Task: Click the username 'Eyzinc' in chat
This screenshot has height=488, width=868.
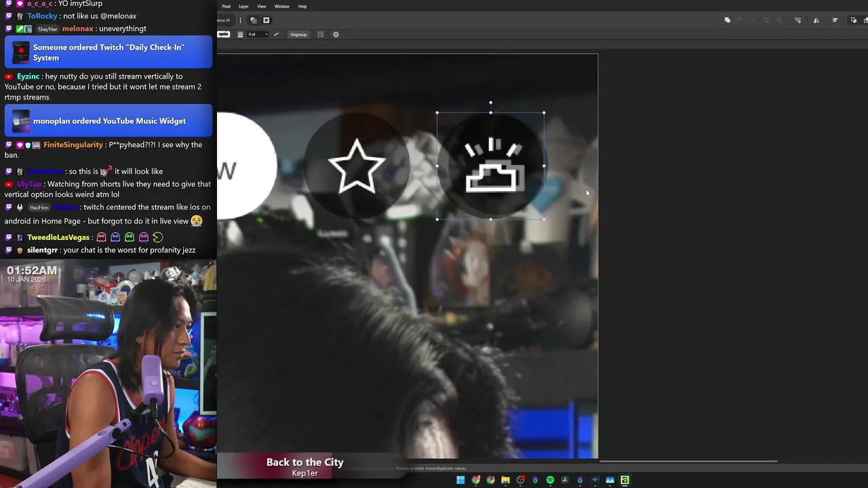Action: 28,77
